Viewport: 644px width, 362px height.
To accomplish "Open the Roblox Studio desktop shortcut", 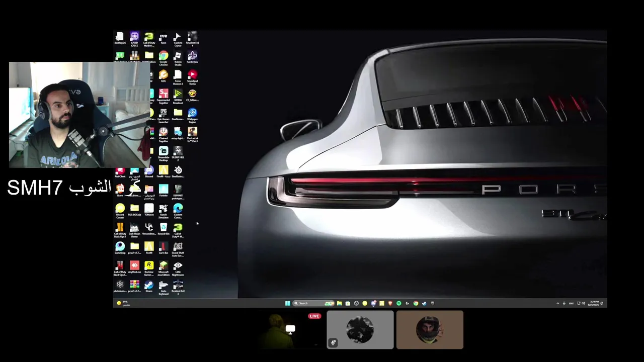I will point(178,58).
